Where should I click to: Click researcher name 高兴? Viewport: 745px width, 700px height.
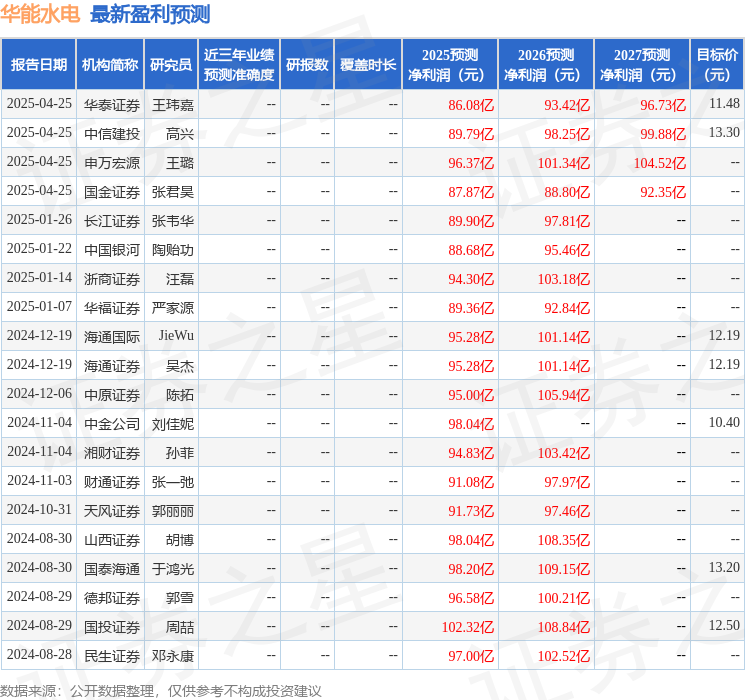point(180,134)
